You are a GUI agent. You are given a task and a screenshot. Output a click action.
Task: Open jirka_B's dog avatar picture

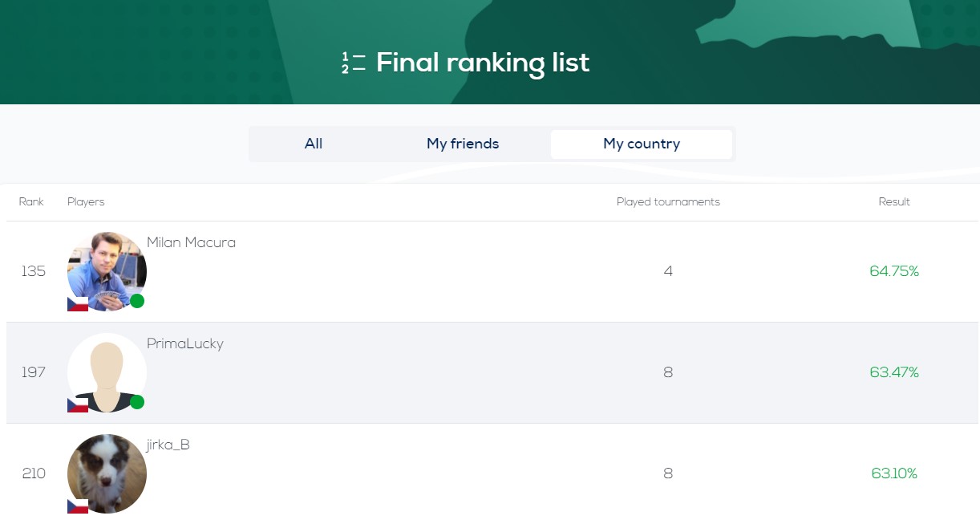[107, 473]
